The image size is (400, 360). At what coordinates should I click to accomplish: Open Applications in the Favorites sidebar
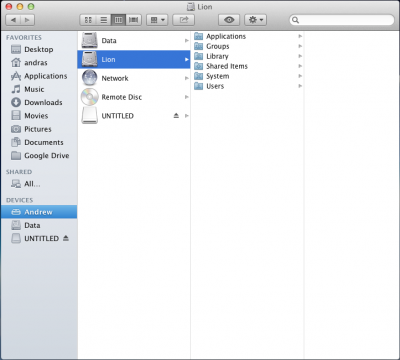[39, 76]
